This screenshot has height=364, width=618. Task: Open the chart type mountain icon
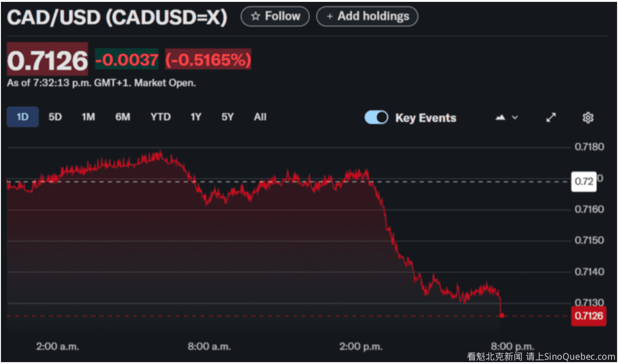(x=500, y=118)
